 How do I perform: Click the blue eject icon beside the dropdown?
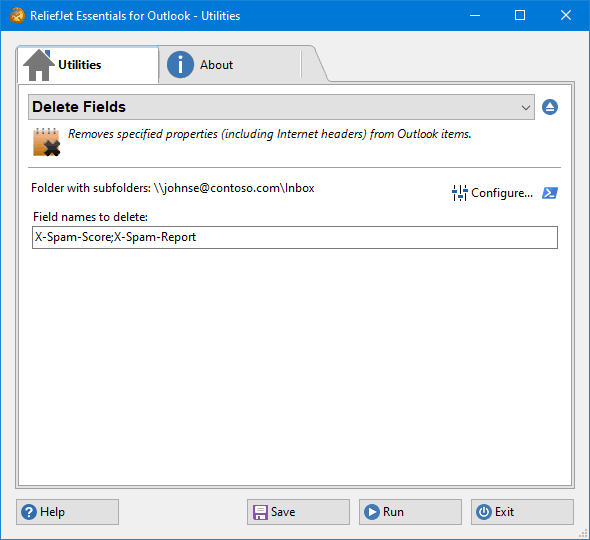550,107
